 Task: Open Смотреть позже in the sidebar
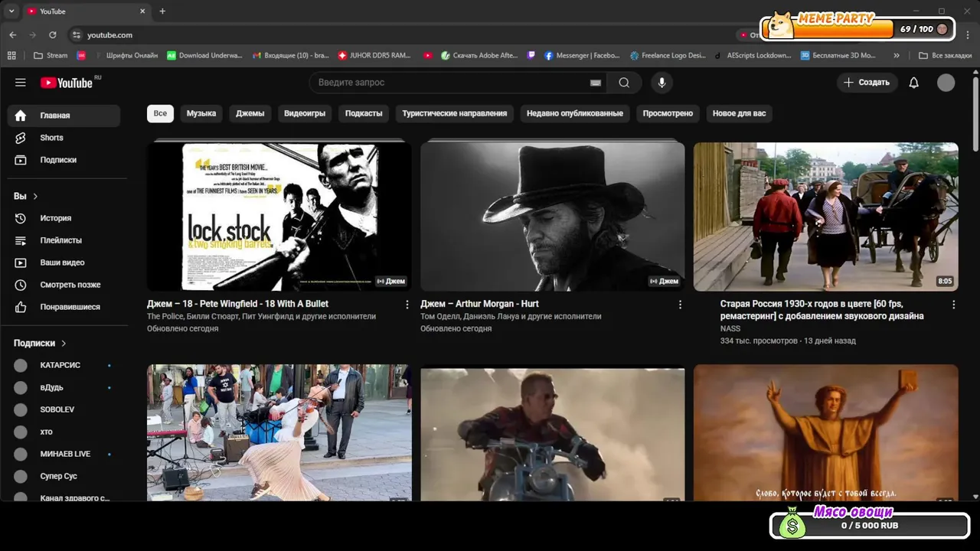[x=64, y=285]
